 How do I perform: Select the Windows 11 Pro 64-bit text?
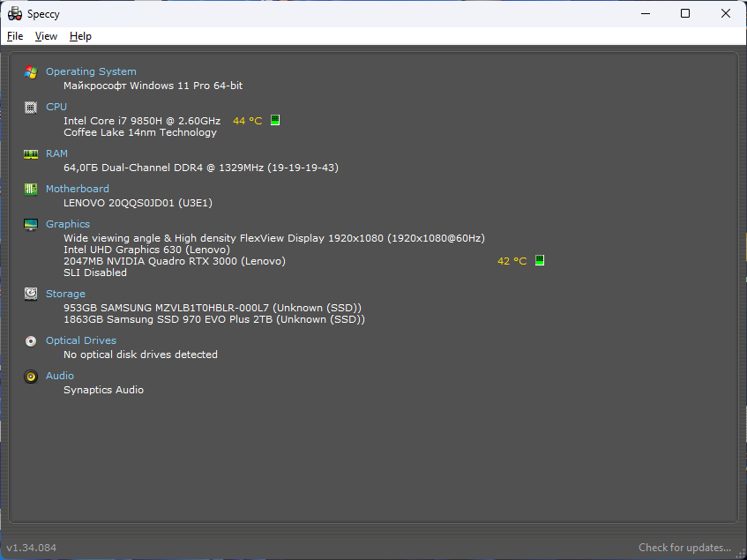(153, 86)
